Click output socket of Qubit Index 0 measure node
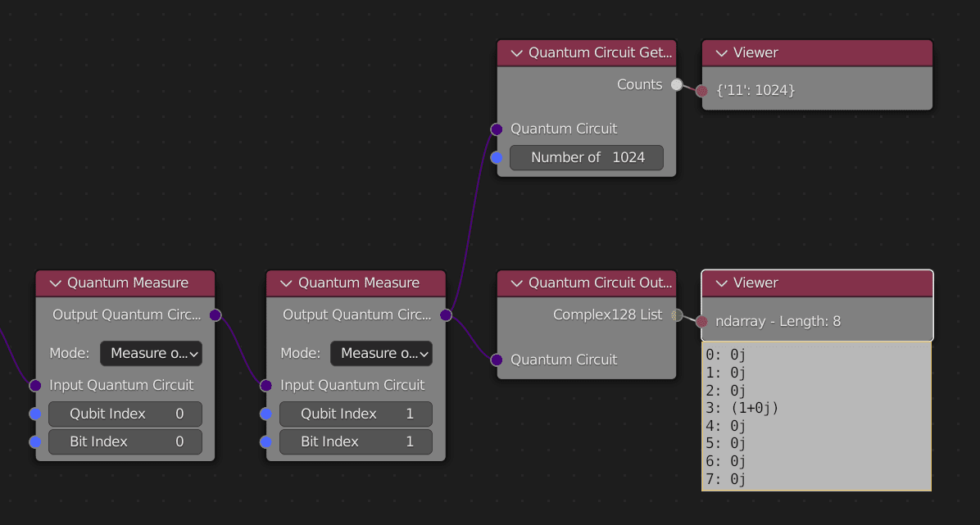The height and width of the screenshot is (525, 980). [215, 315]
